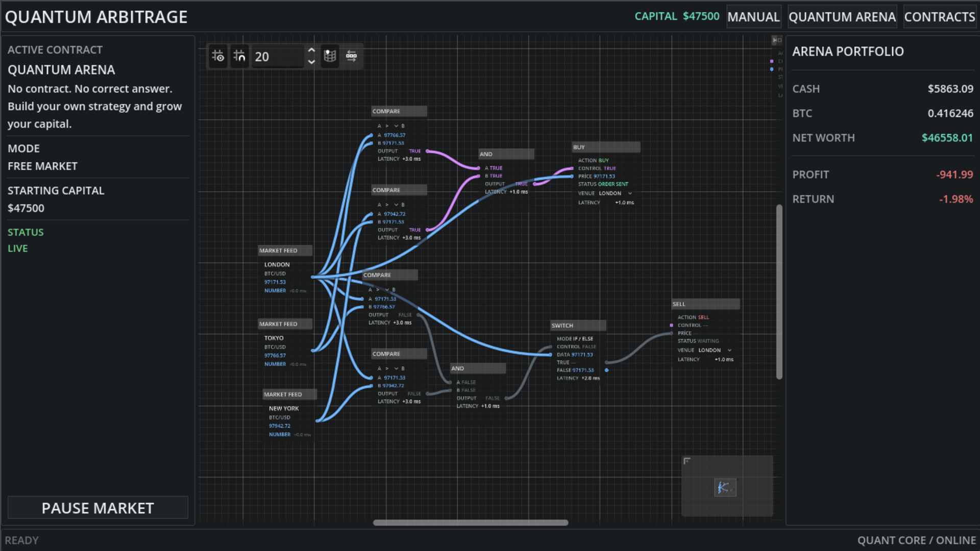Select the upper AND node header

(506, 154)
